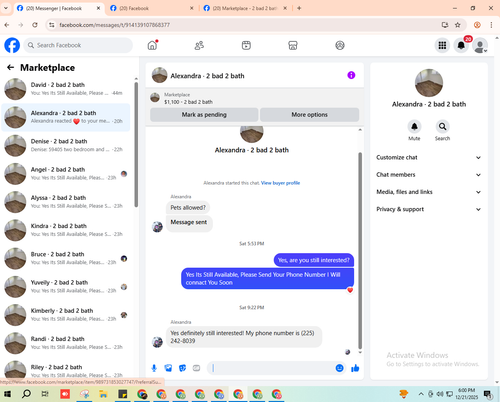Screen dimensions: 500x402
Task: Open the grid Menu icon
Action: tap(442, 45)
